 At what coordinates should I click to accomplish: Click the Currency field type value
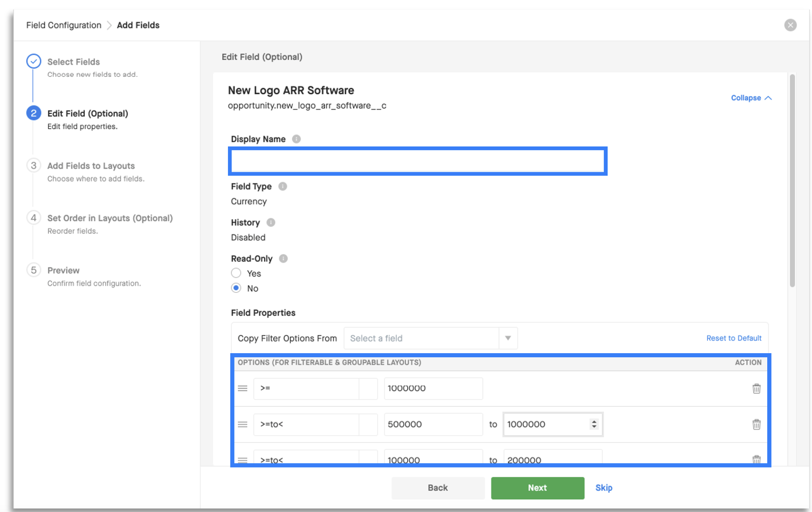point(249,201)
